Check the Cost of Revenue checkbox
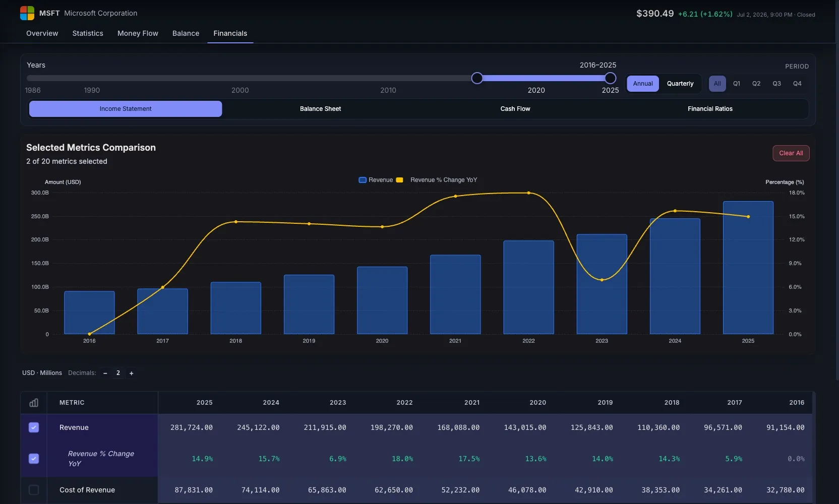 pos(34,490)
